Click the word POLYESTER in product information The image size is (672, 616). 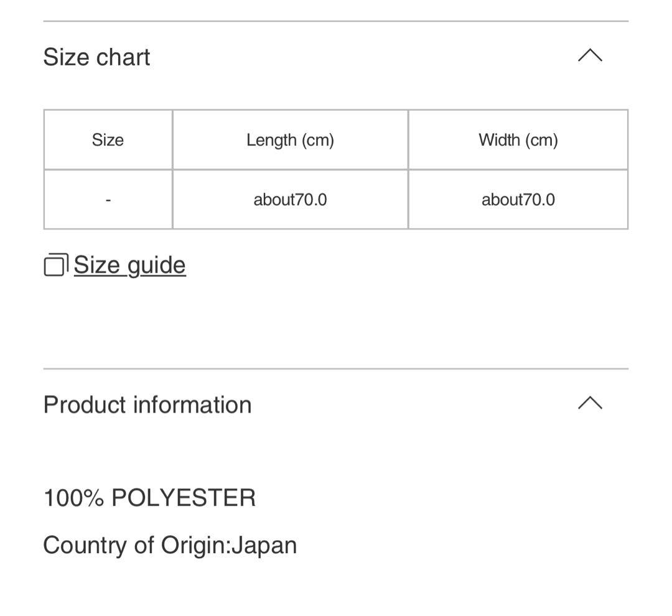click(184, 498)
